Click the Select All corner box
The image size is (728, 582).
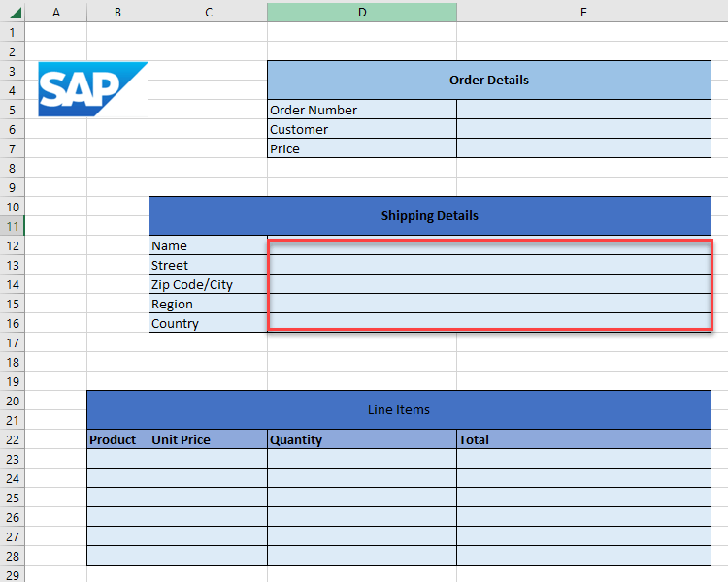(x=12, y=12)
